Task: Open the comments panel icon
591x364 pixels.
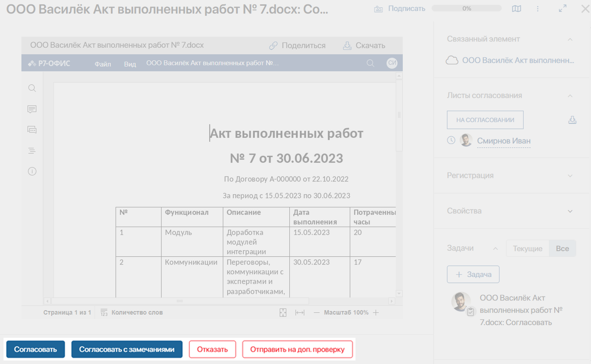Action: click(32, 109)
